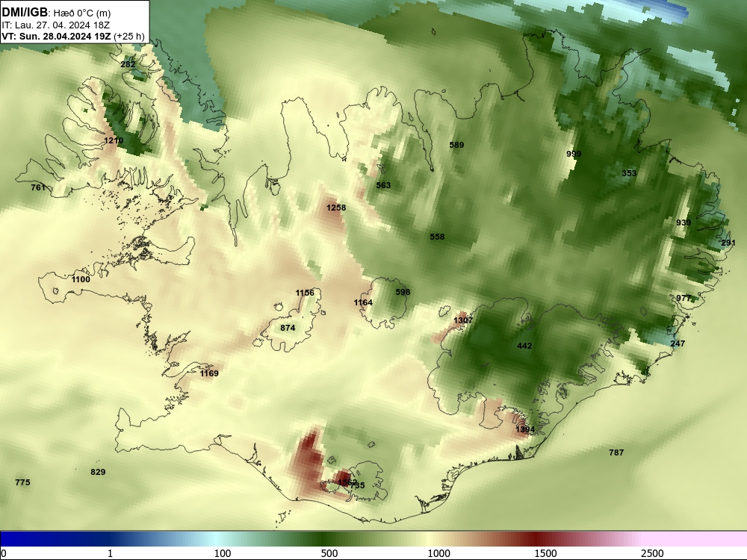Click the 598 value inside Hofsjökull outline
This screenshot has height=560, width=747.
403,293
